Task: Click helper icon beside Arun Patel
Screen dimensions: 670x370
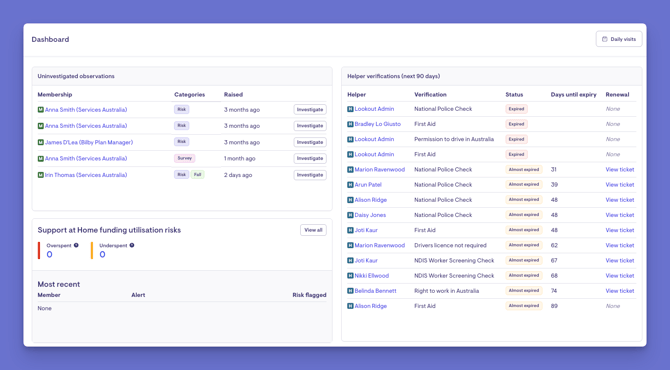Action: pyautogui.click(x=350, y=185)
